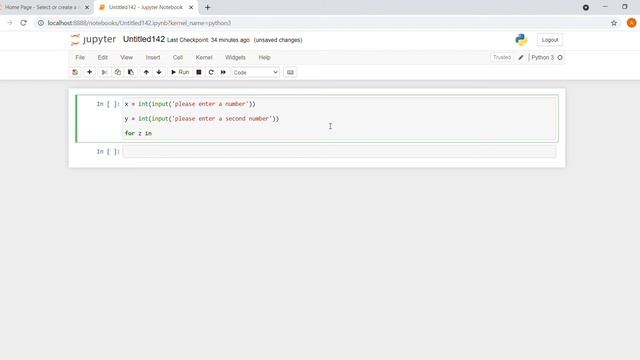Click the 'for z in' code line
The width and height of the screenshot is (640, 360).
[138, 133]
